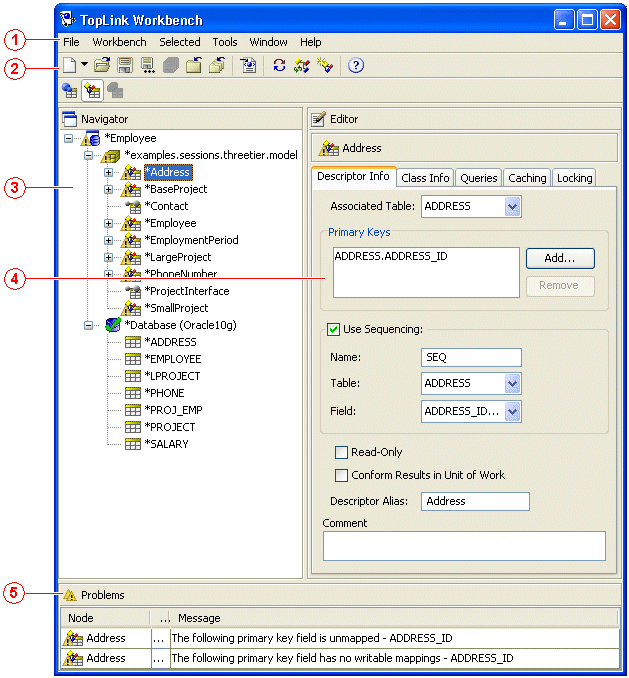Click the Open project folder icon

point(102,65)
